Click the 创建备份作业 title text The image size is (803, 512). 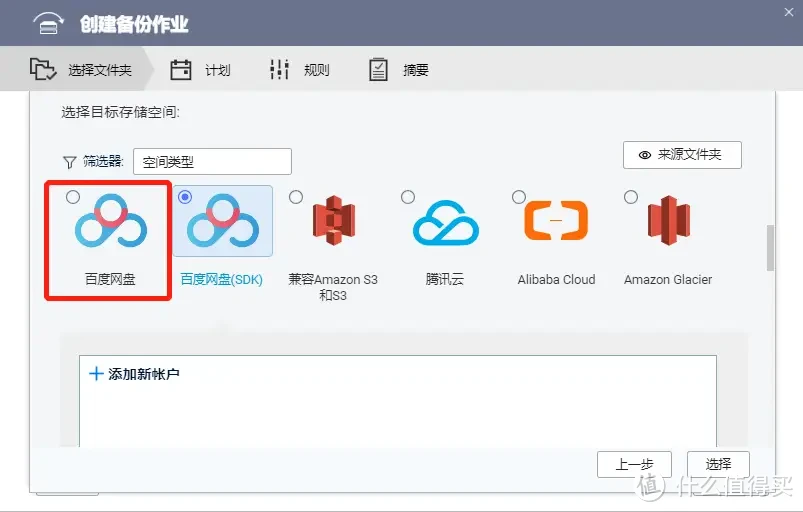point(134,24)
